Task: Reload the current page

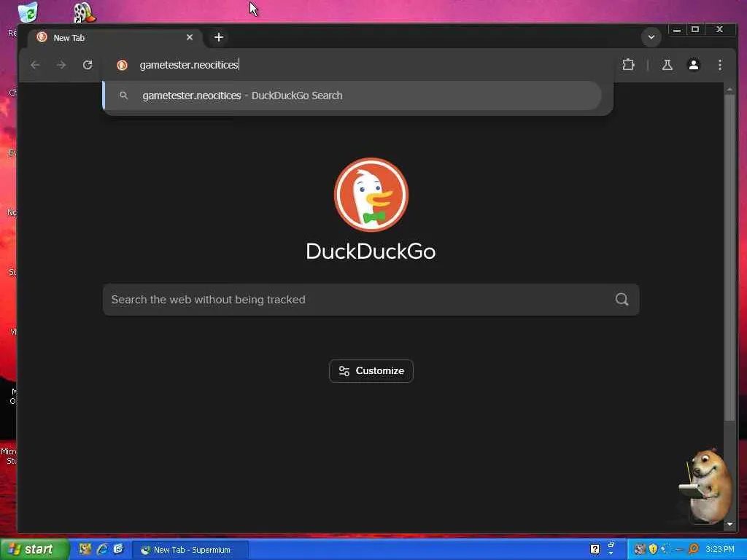Action: [88, 65]
